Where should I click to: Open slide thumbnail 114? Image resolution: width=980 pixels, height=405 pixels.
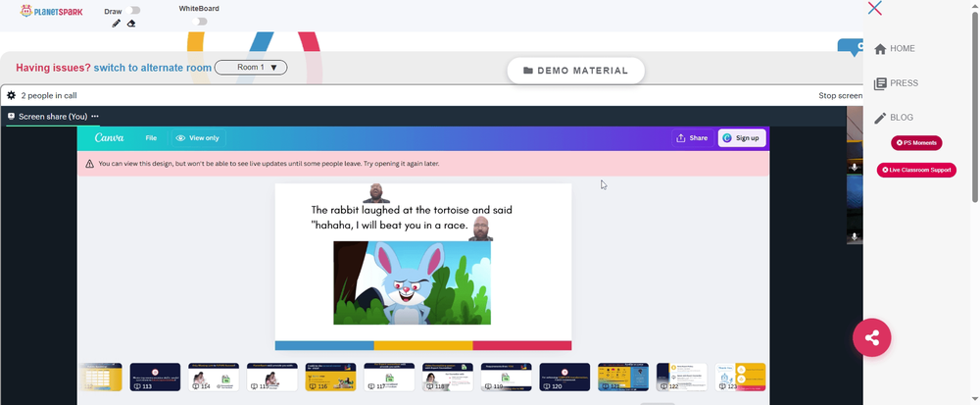[x=214, y=377]
